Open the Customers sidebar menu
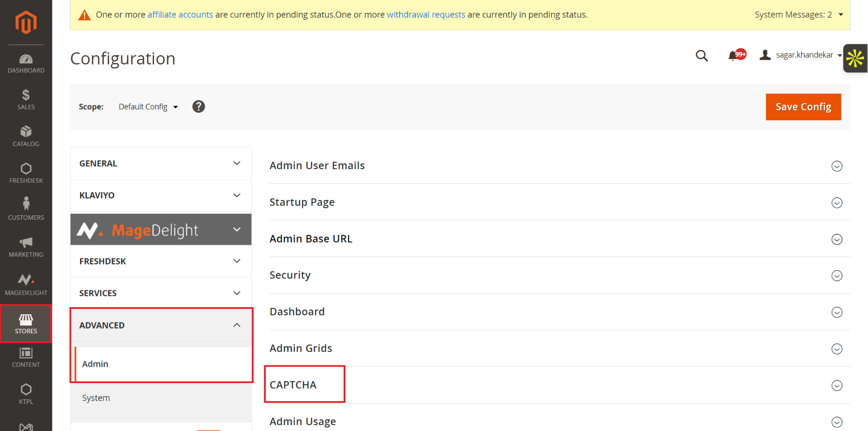 (x=26, y=209)
